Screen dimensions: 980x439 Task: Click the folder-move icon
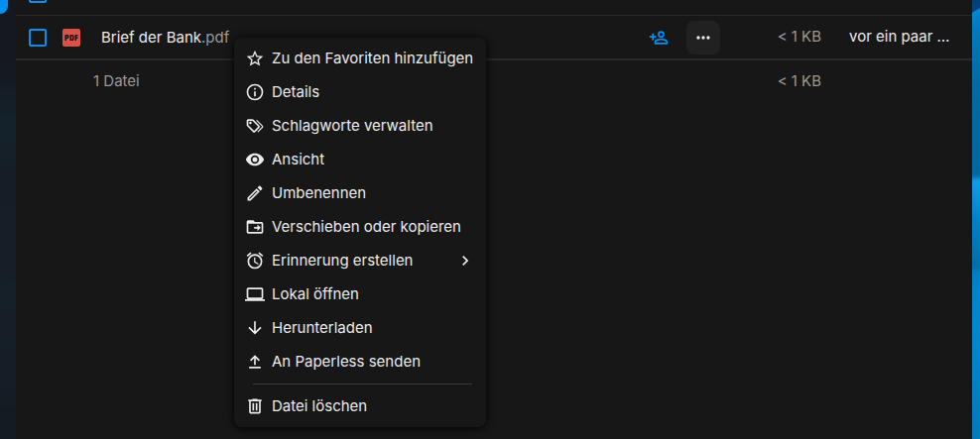tap(254, 227)
